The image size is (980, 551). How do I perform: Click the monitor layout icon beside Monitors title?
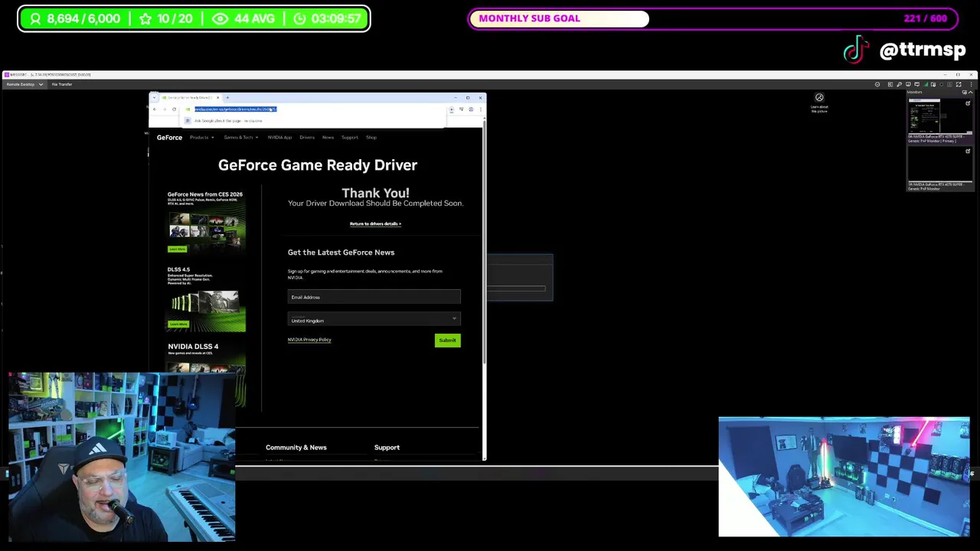[x=965, y=92]
